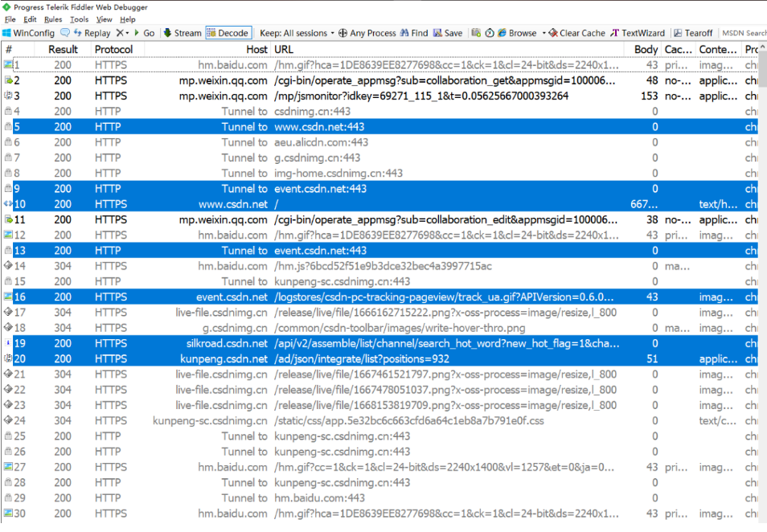
Task: Select the www.csdn.net host in session 10
Action: (233, 204)
